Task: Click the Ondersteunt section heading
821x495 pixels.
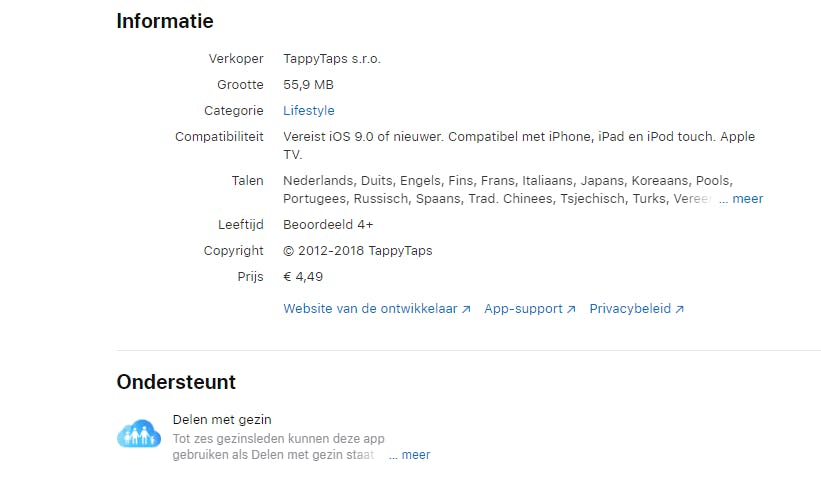Action: click(x=176, y=382)
